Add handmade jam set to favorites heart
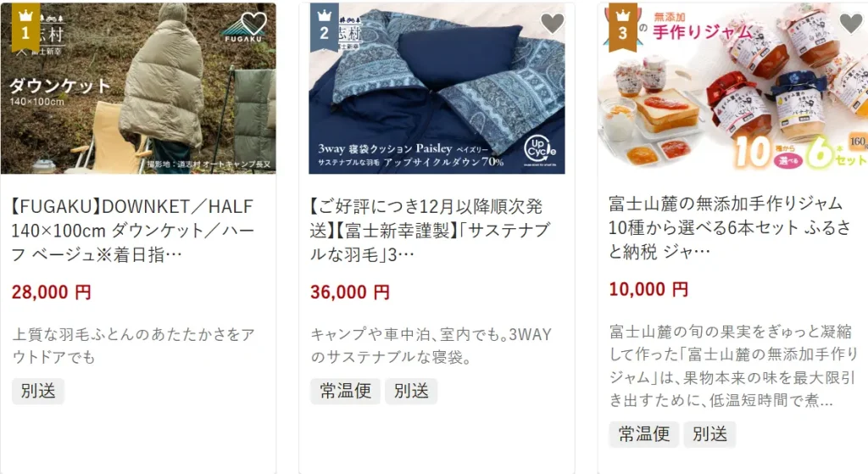 (x=851, y=23)
